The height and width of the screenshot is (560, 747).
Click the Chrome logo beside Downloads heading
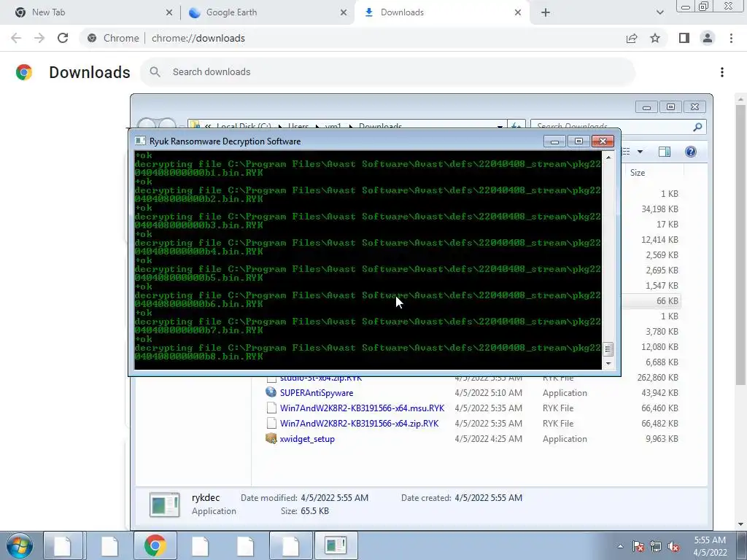coord(24,72)
